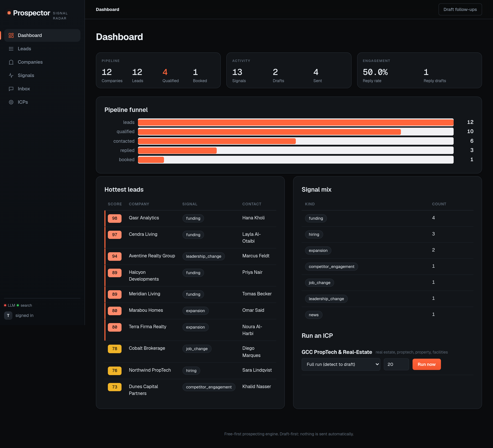Open Cobalt Brokerage company
The image size is (493, 448).
coord(147,348)
